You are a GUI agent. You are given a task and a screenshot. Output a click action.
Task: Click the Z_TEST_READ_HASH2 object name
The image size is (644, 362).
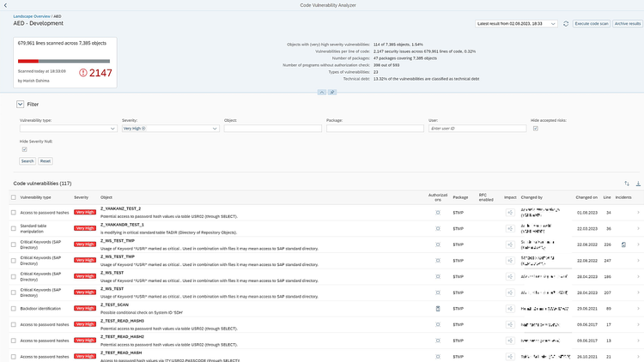click(122, 337)
